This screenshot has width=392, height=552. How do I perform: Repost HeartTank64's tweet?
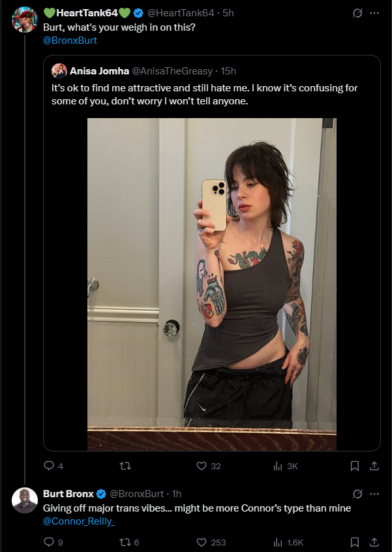[125, 466]
